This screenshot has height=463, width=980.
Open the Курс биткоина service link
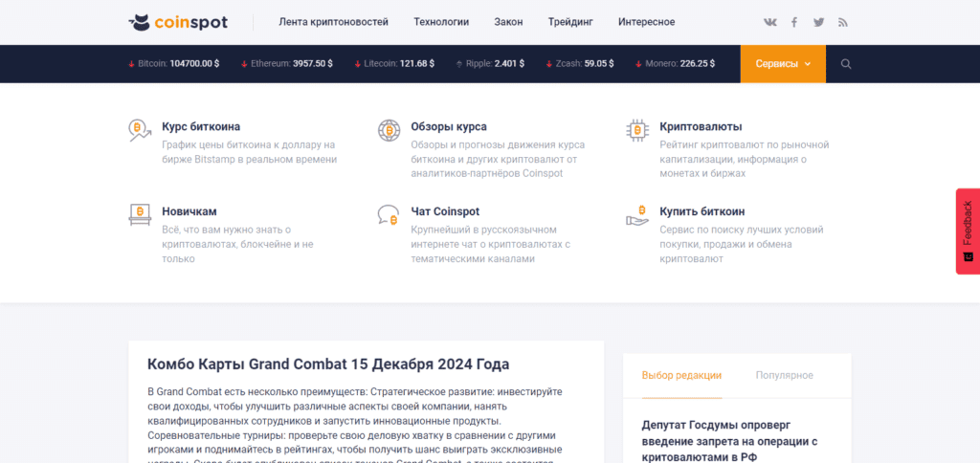(201, 127)
